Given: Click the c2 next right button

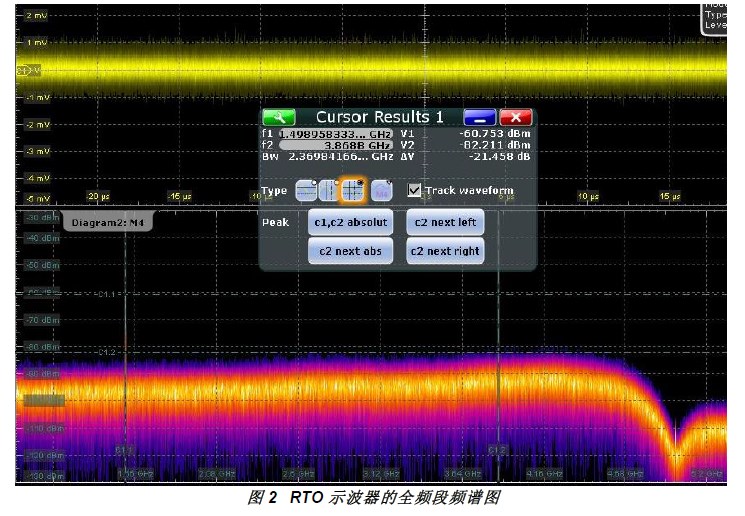Looking at the screenshot, I should click(445, 251).
